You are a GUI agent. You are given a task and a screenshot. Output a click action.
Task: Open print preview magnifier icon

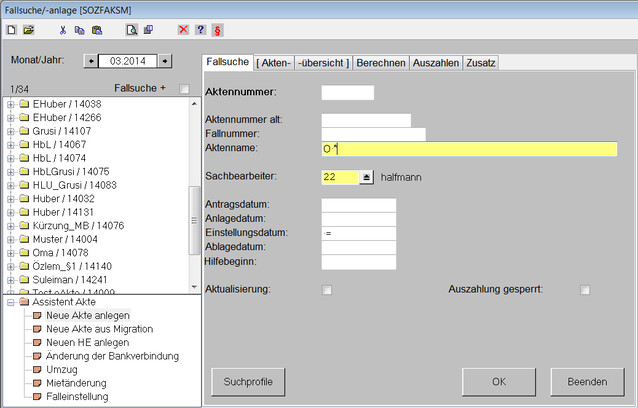click(x=131, y=30)
